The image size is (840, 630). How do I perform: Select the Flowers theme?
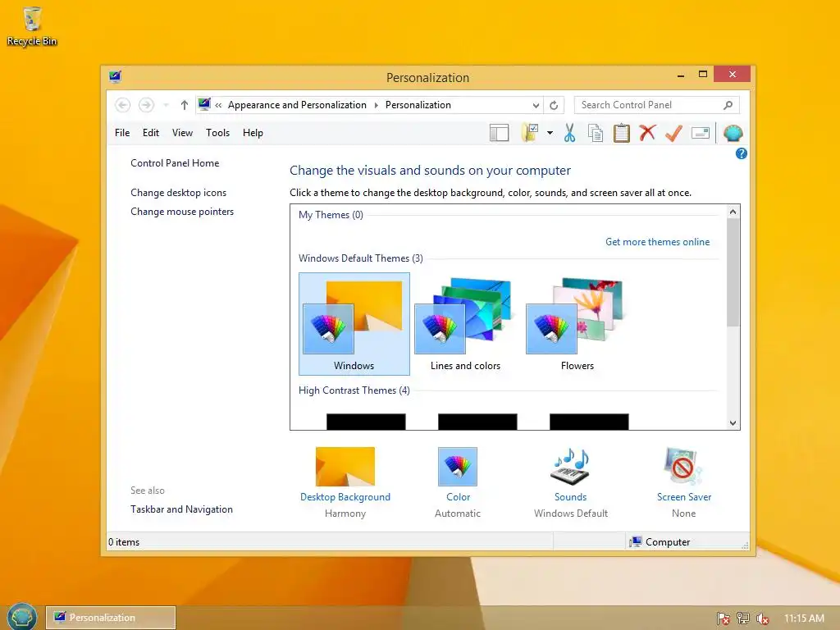[x=577, y=323]
